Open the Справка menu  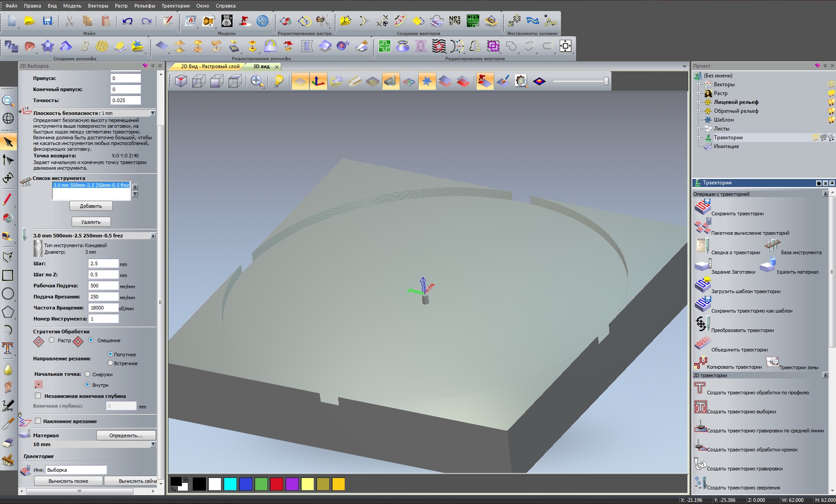(x=225, y=6)
